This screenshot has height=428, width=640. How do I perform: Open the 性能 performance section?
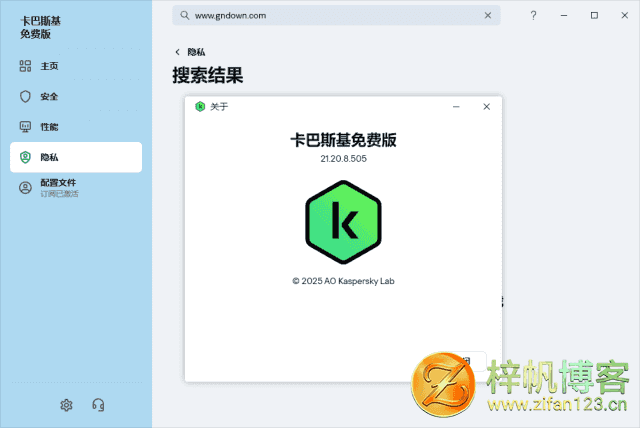tap(76, 127)
